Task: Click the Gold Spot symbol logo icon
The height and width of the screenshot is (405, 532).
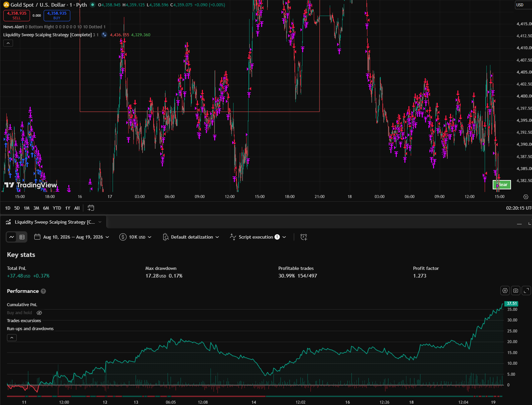Action: click(6, 5)
